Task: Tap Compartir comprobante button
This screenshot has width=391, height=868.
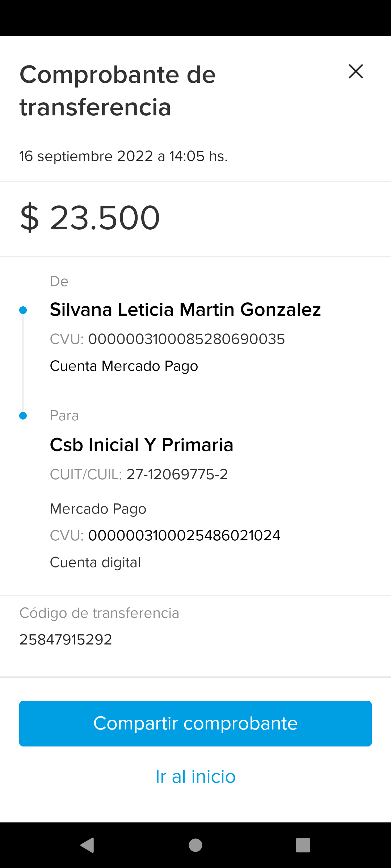Action: point(195,723)
